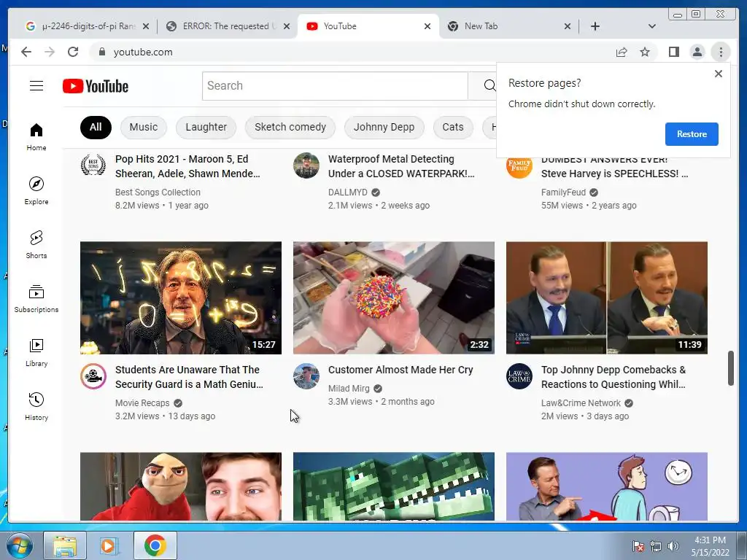The image size is (747, 560).
Task: Click the volume speaker tray icon
Action: coord(673,546)
